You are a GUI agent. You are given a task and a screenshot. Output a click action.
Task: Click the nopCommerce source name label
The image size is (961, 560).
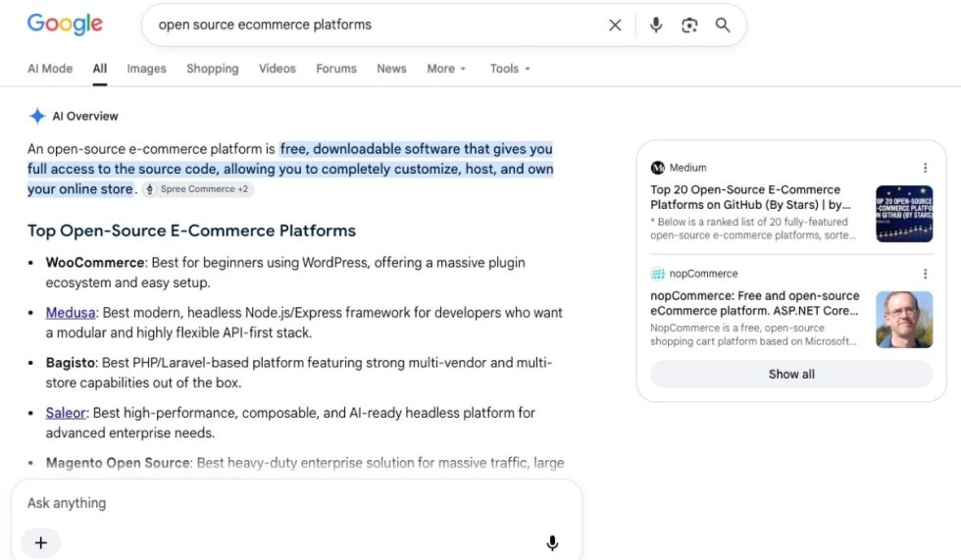pyautogui.click(x=704, y=274)
